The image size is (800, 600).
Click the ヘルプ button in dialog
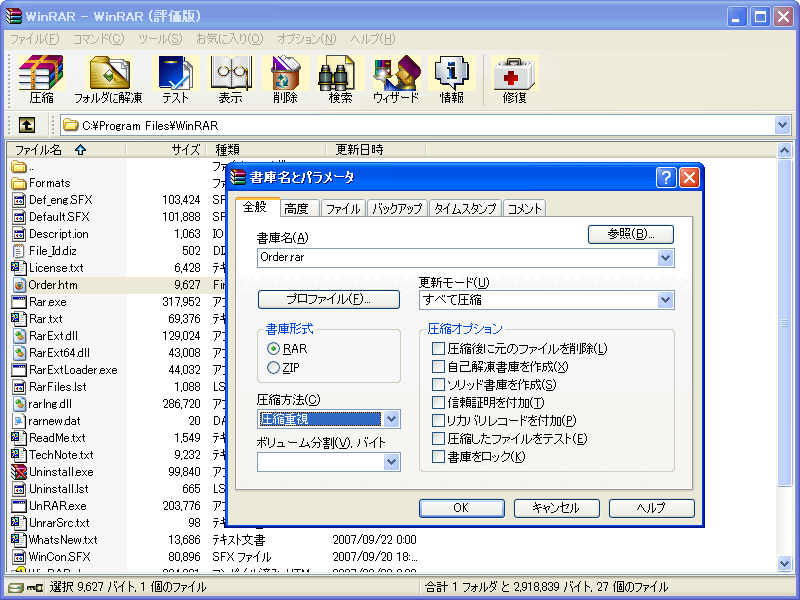click(652, 508)
